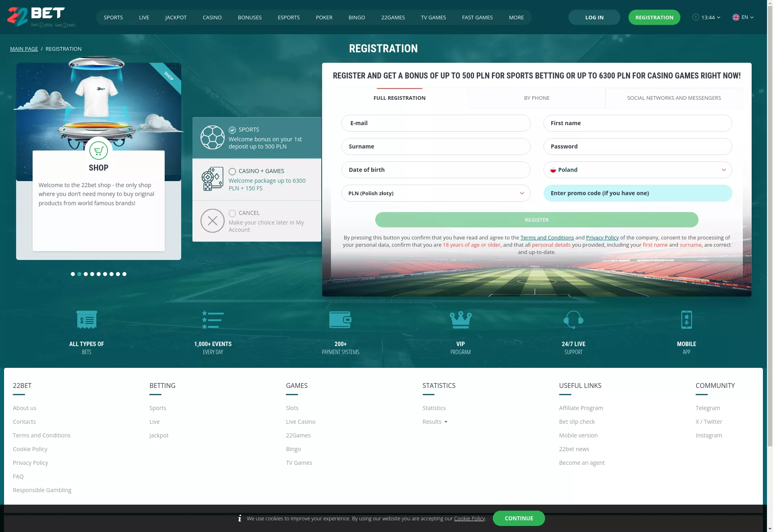Click the promo code input field
Image resolution: width=773 pixels, height=532 pixels.
pyautogui.click(x=638, y=193)
